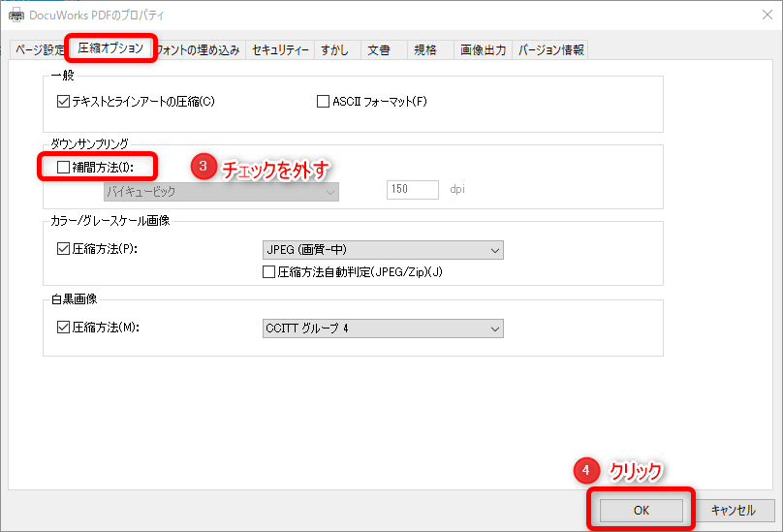Switch to the ページ設定 tab
Image resolution: width=783 pixels, height=532 pixels.
pyautogui.click(x=38, y=49)
